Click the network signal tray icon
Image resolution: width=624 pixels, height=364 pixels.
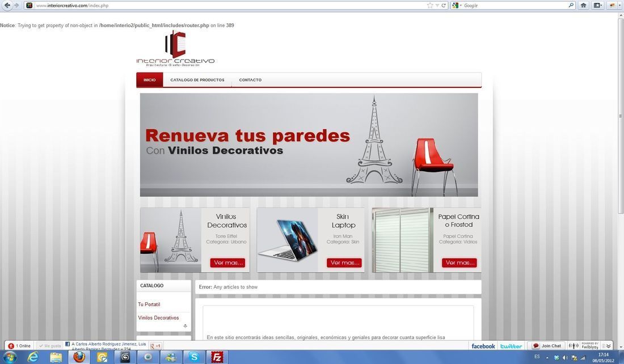pyautogui.click(x=583, y=358)
